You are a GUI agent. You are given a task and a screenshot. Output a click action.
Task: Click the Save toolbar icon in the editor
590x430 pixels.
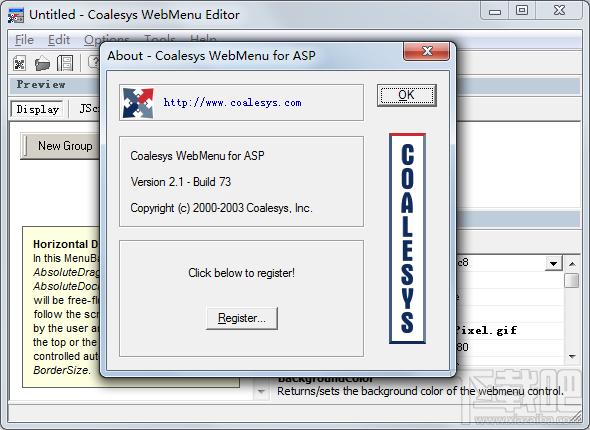click(65, 63)
